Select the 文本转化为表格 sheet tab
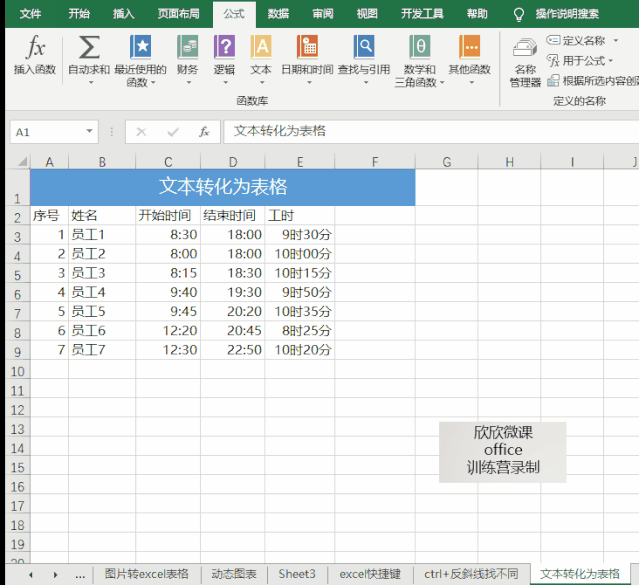 pos(580,574)
